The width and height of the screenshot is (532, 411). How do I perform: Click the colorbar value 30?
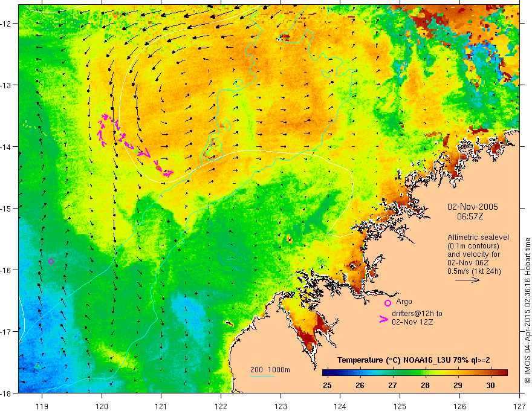click(490, 385)
